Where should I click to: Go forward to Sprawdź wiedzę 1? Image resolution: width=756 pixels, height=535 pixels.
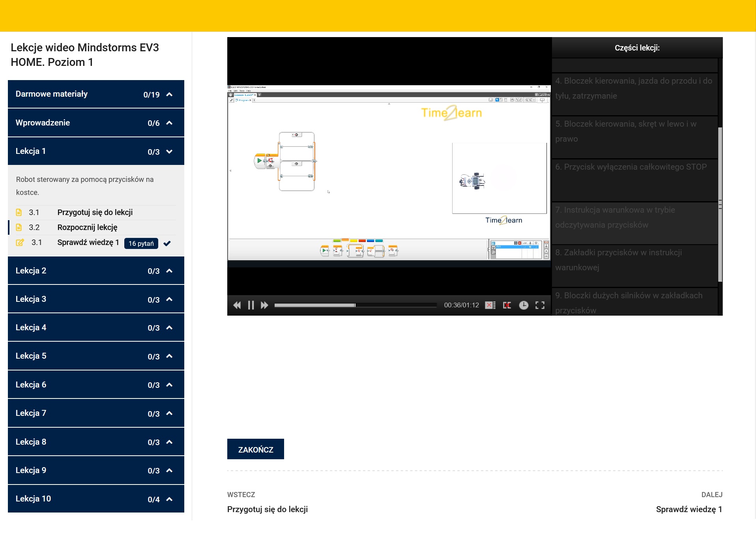pyautogui.click(x=689, y=509)
